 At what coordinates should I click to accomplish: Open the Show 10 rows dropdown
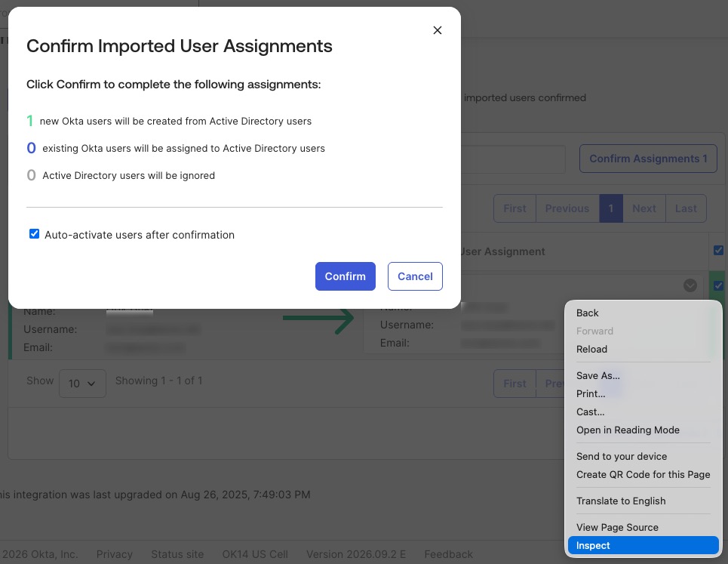coord(82,384)
